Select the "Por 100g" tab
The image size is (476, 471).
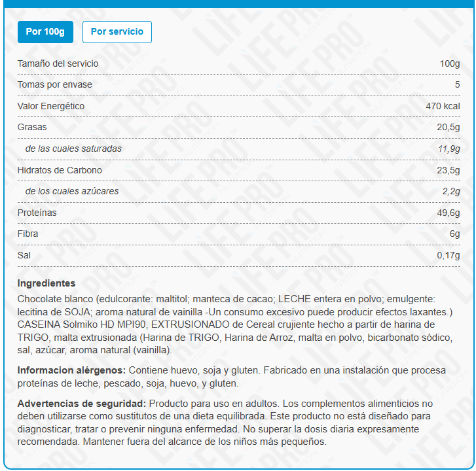pos(45,32)
